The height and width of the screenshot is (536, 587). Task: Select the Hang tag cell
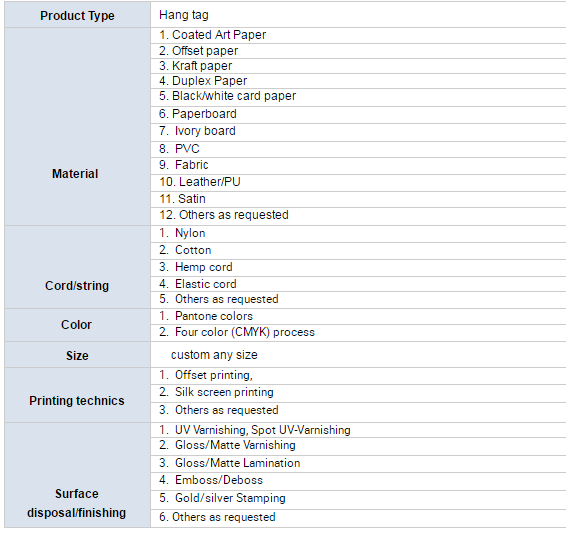click(x=358, y=15)
